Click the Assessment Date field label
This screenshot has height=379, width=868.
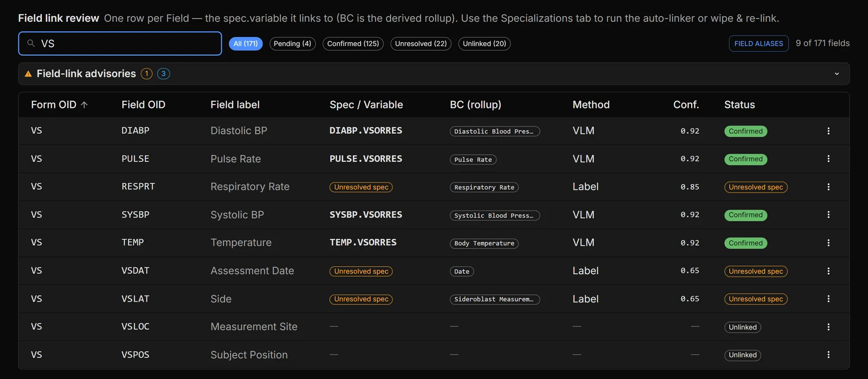pyautogui.click(x=252, y=271)
